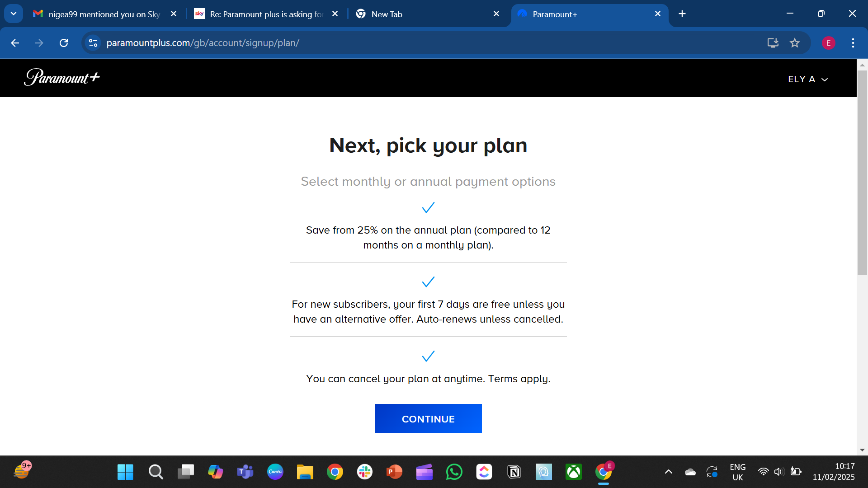This screenshot has height=488, width=868.
Task: Go back to the previous page
Action: (15, 43)
